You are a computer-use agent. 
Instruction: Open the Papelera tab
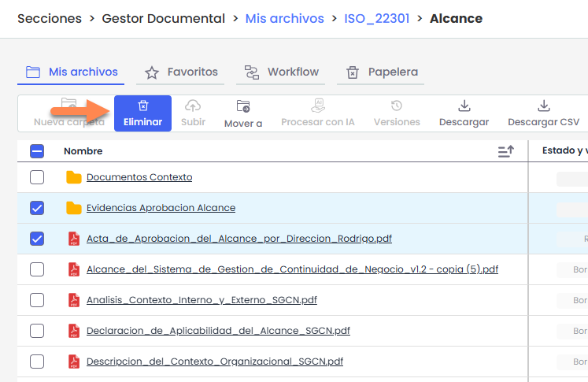point(382,72)
